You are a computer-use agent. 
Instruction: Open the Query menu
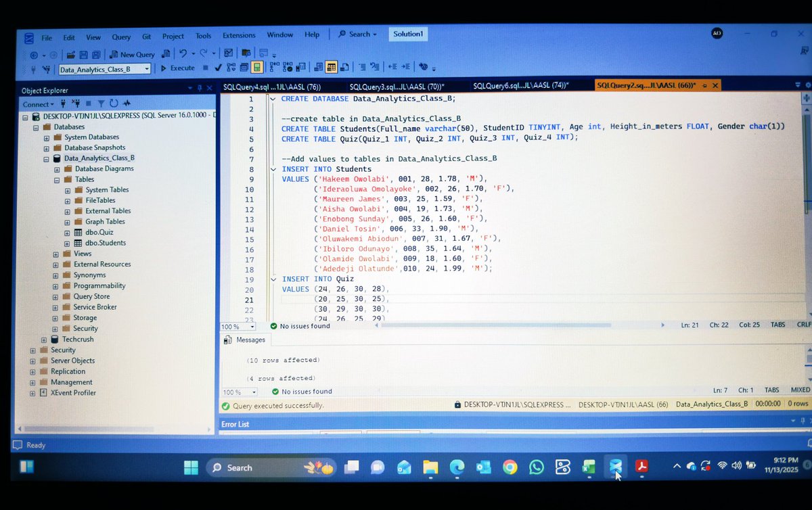click(121, 36)
